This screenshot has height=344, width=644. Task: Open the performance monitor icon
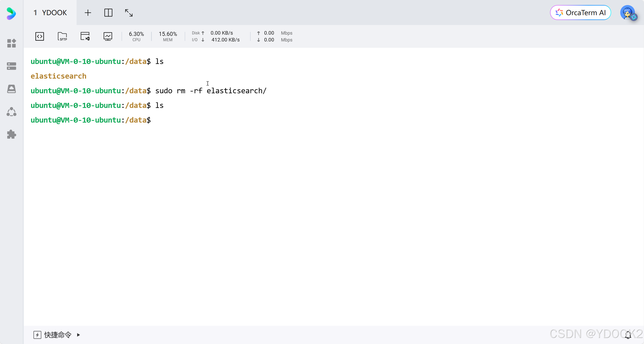click(108, 36)
